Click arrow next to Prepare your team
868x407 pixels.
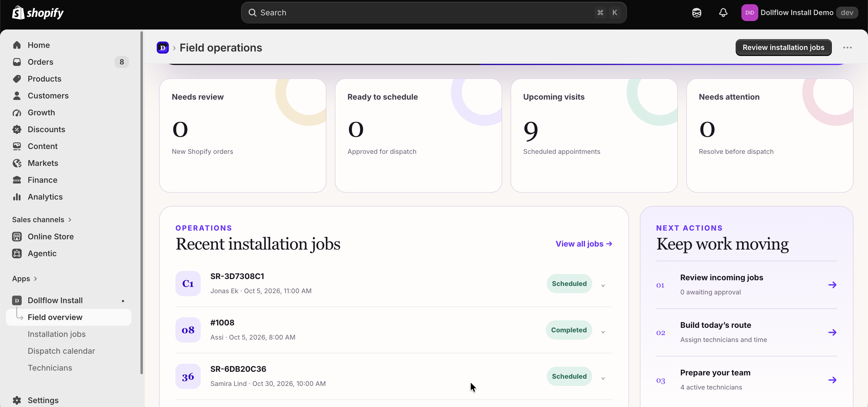click(832, 380)
